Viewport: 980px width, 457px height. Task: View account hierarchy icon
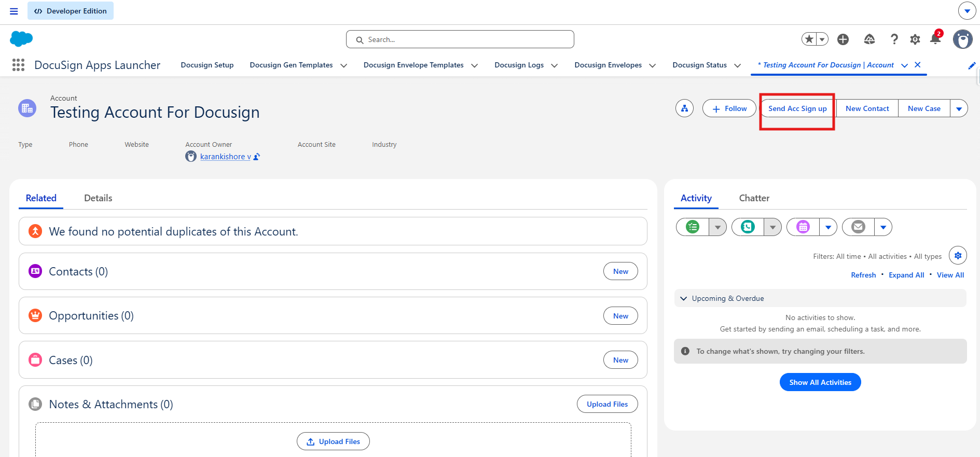coord(685,108)
